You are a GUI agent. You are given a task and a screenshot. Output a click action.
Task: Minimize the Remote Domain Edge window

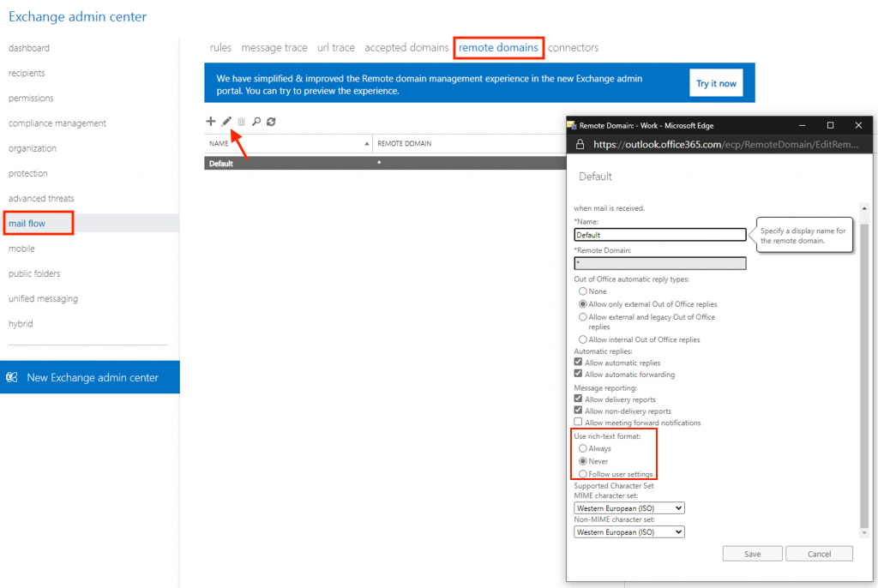coord(802,125)
